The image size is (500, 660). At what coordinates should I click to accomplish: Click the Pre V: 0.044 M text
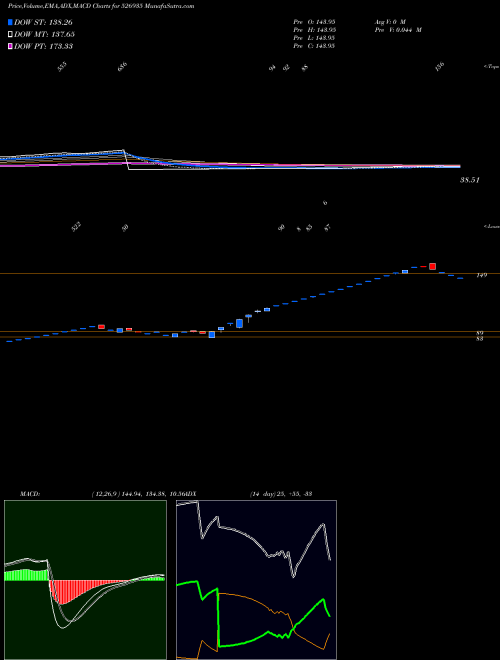point(397,30)
